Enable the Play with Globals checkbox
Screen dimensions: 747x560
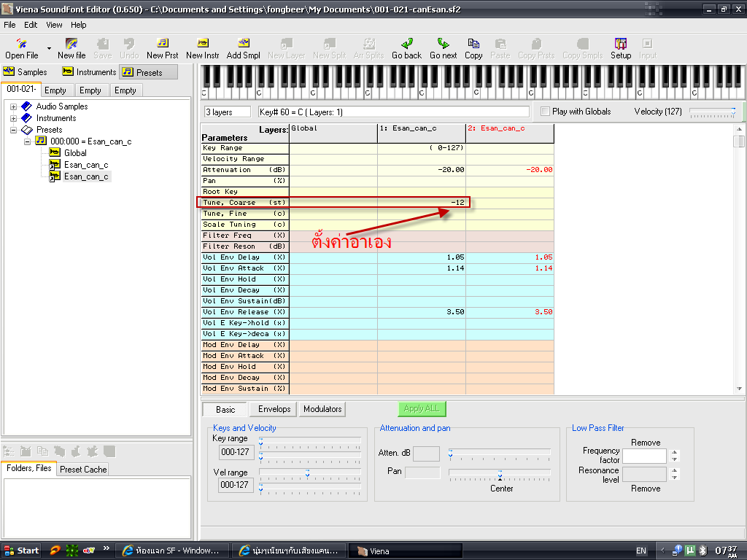(546, 112)
